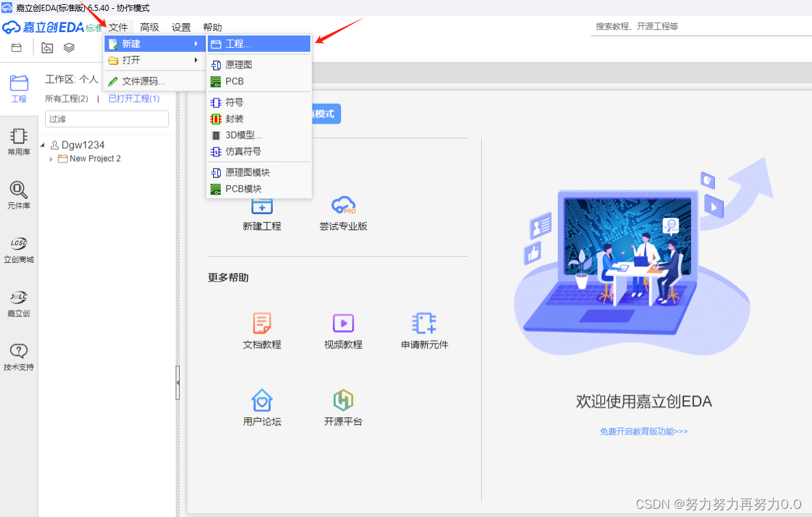Click the 更多帮助 heading
The width and height of the screenshot is (812, 517).
228,278
